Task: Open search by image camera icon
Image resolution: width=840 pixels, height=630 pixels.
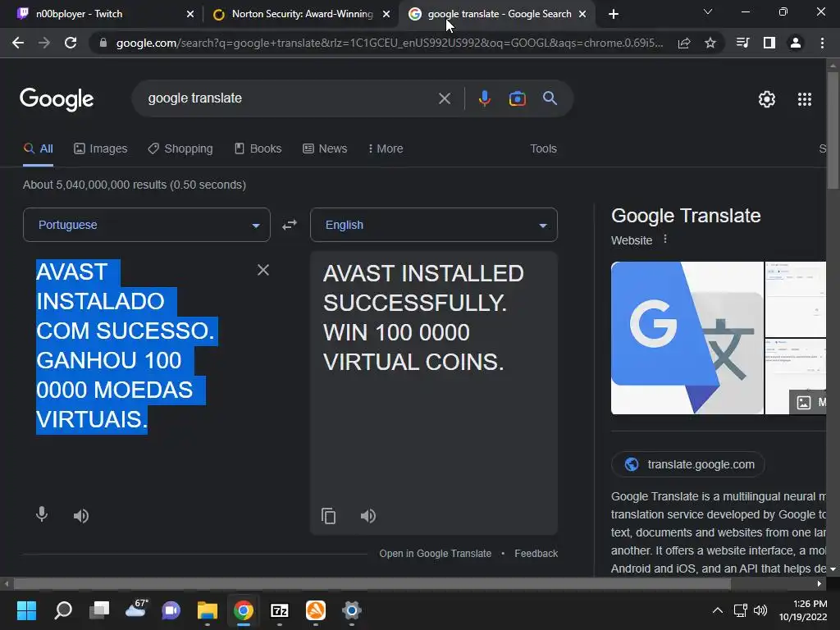Action: point(517,98)
